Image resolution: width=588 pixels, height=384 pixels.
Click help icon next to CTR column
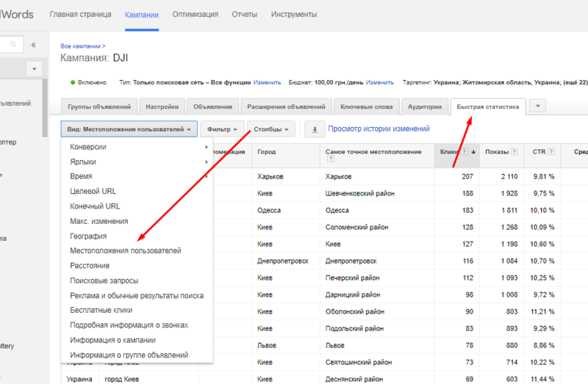coord(551,152)
